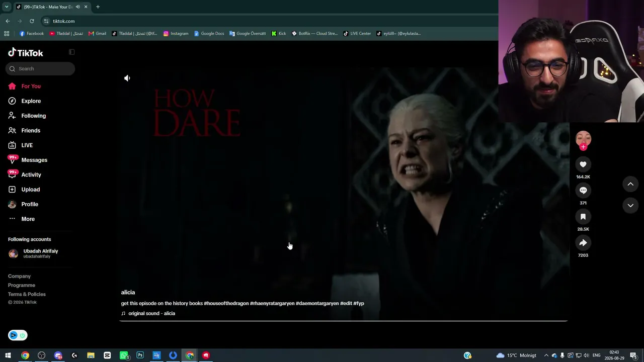Open the Windows Start menu
The image size is (644, 362).
pos(8,355)
